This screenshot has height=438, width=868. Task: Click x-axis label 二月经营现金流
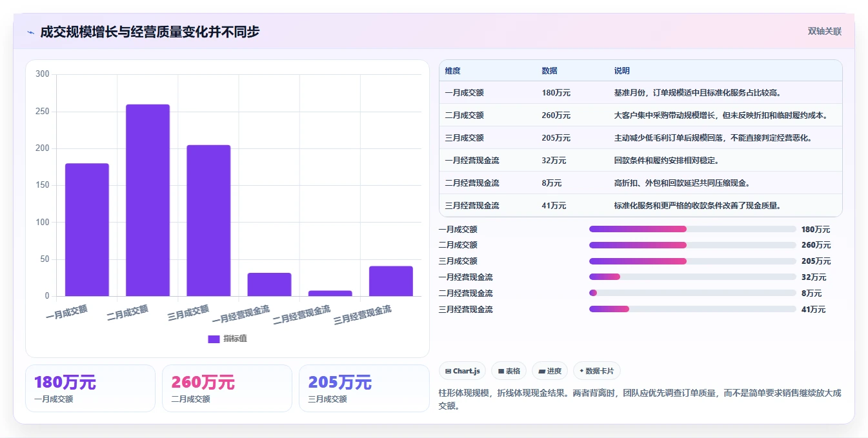(301, 315)
